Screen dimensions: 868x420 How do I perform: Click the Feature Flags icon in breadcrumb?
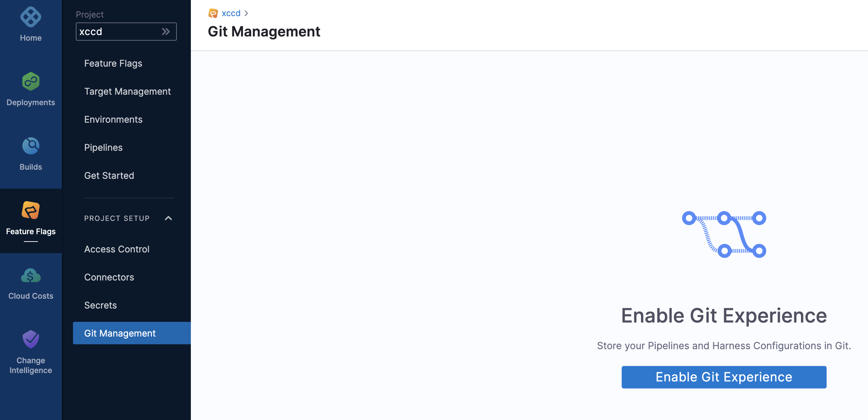[213, 13]
